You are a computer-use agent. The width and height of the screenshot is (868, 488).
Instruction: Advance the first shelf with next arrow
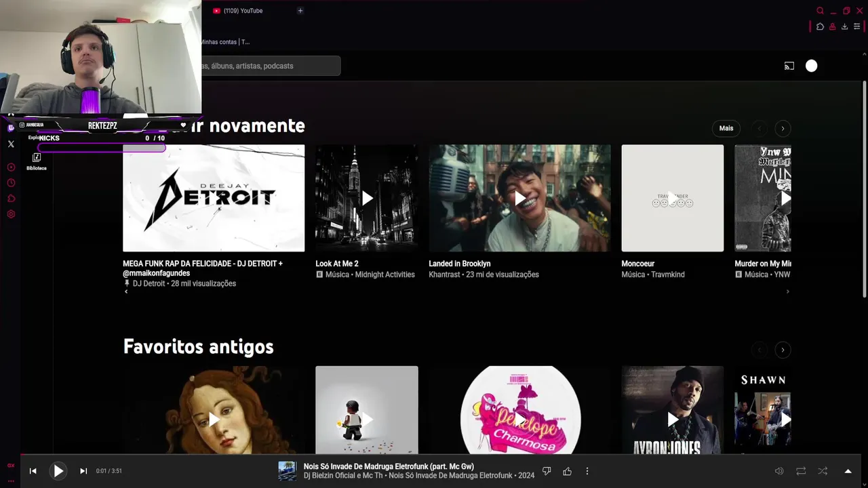coord(783,128)
